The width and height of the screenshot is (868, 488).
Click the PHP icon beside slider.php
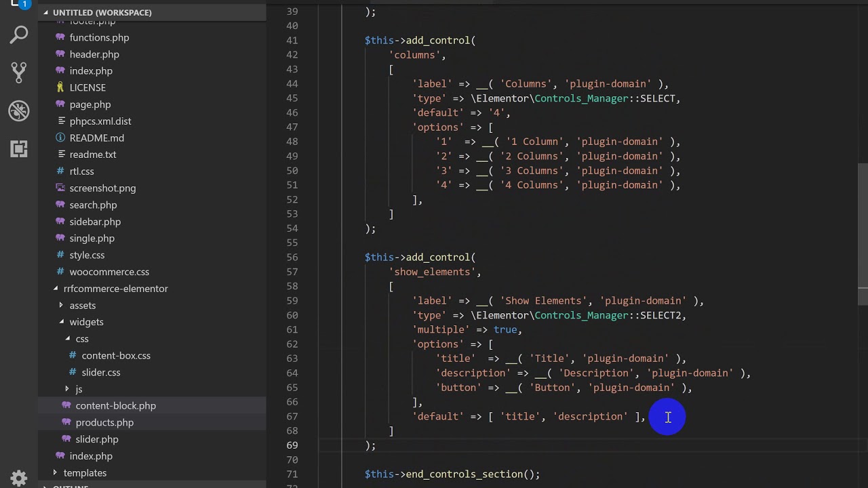(66, 439)
